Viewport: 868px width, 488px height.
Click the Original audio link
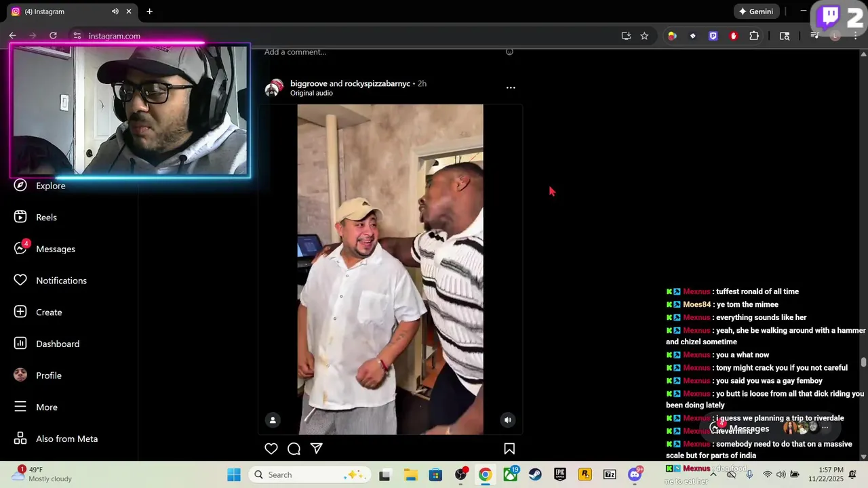click(x=311, y=94)
